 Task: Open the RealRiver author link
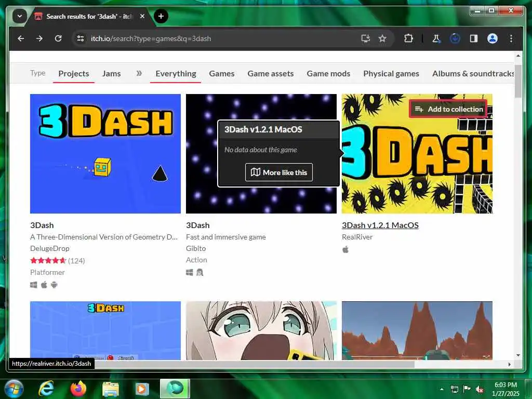(357, 237)
